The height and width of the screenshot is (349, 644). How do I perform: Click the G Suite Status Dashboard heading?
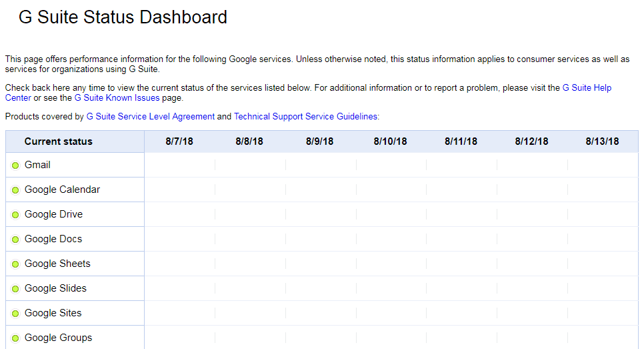coord(123,17)
